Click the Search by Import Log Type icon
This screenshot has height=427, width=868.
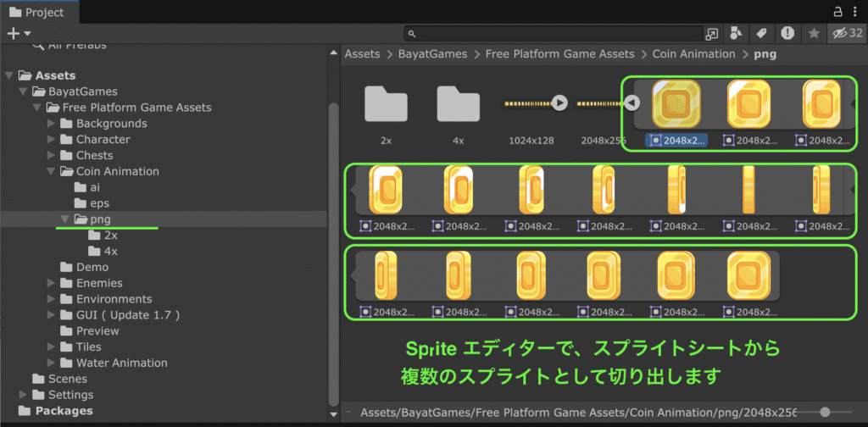point(787,33)
